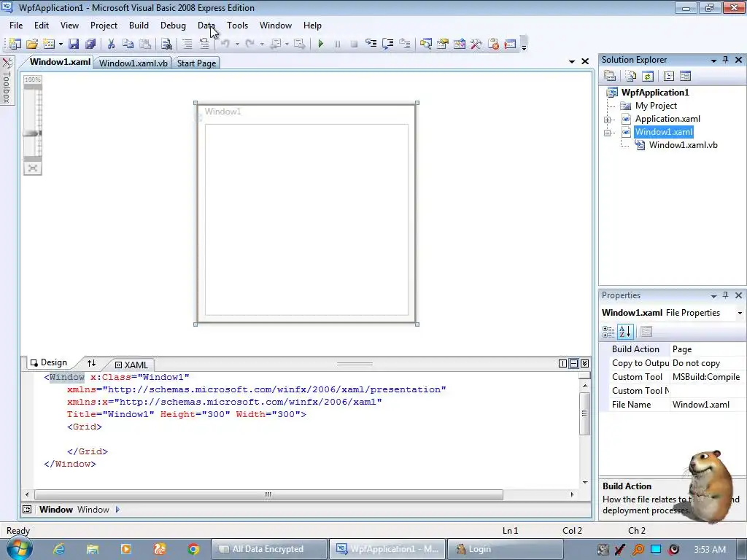Click Solution Explorer Refresh icon
747x560 pixels.
point(648,76)
